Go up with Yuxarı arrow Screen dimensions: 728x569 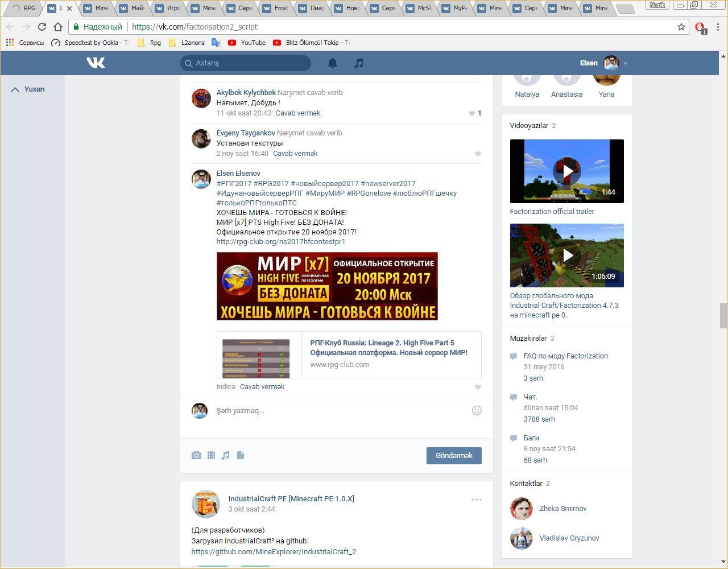coord(28,89)
